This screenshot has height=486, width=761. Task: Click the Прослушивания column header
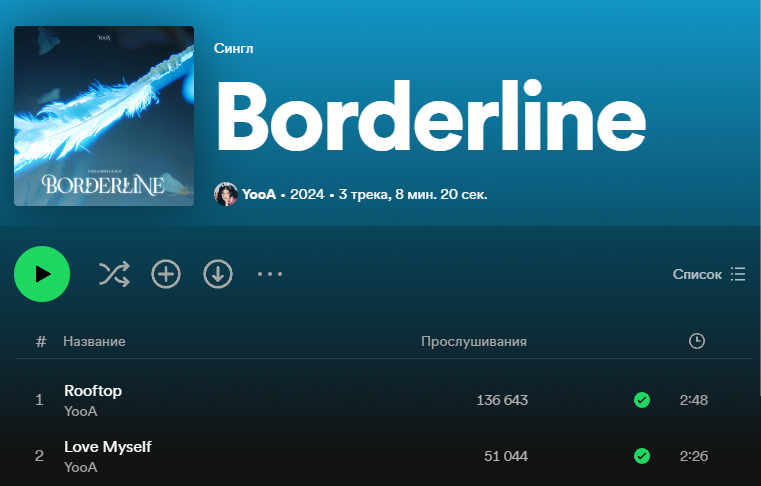point(473,341)
